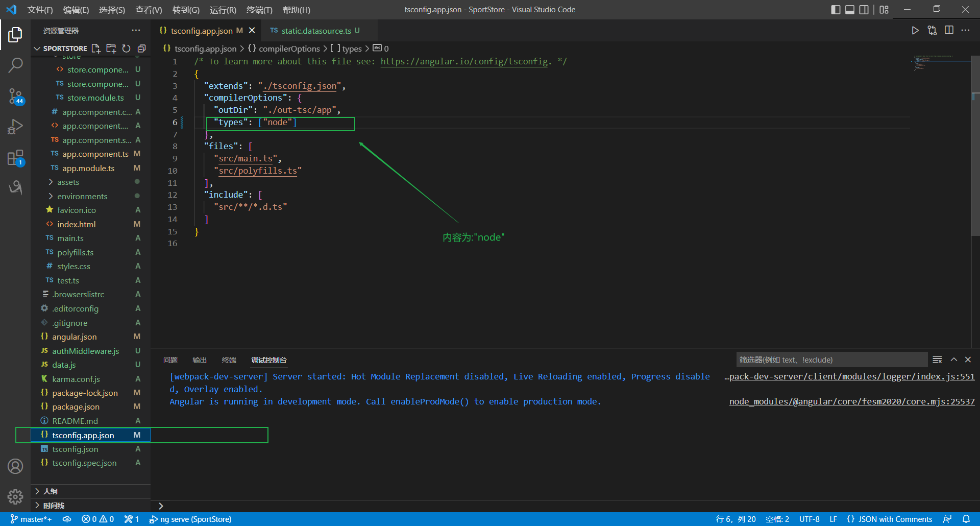Open the Search view in activity bar

[x=15, y=65]
